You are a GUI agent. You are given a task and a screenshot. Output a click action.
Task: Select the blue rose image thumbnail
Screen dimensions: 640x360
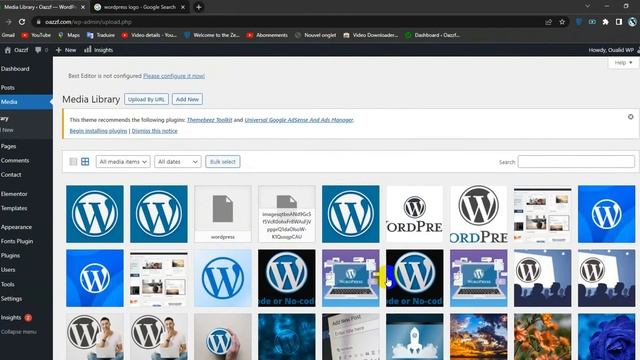coord(607,337)
